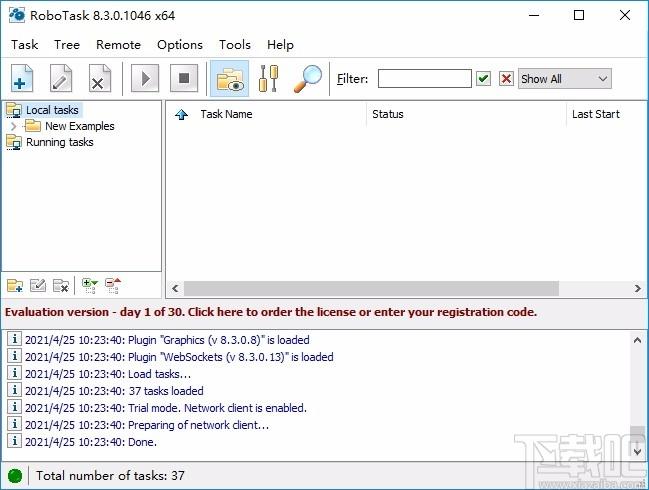This screenshot has height=490, width=649.
Task: Clear filter with red X button
Action: [x=506, y=79]
